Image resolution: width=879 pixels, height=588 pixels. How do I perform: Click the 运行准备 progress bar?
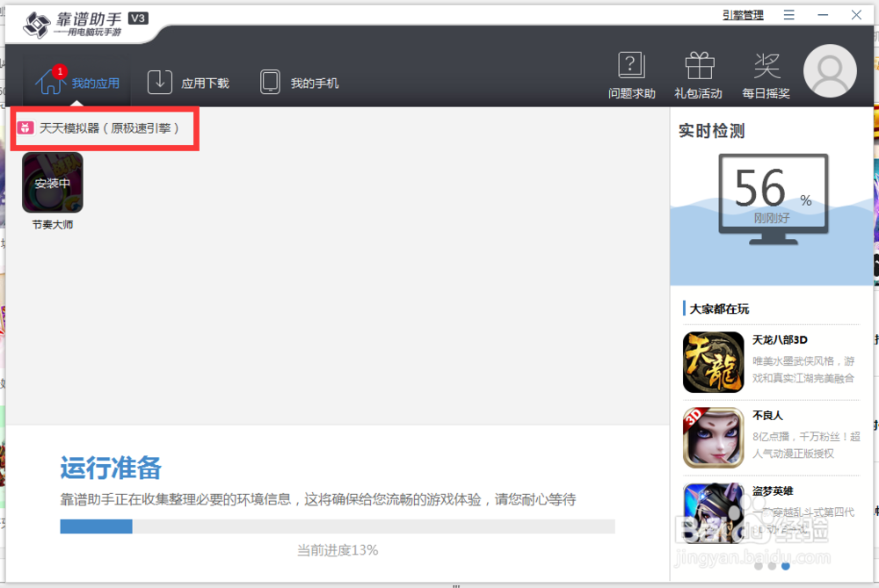click(338, 526)
